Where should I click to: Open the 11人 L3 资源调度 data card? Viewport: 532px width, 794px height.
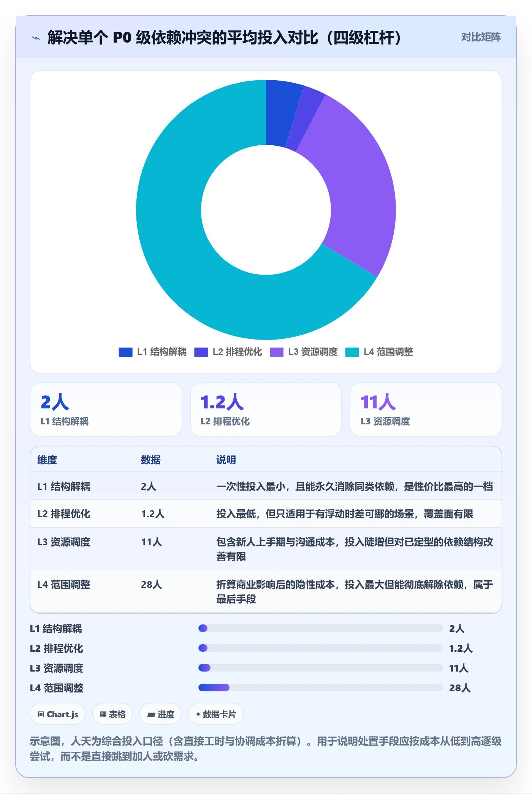click(x=426, y=409)
